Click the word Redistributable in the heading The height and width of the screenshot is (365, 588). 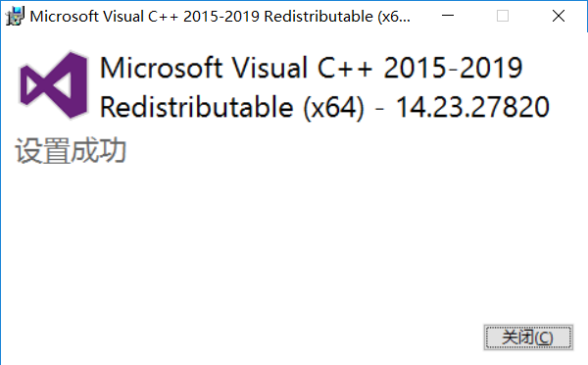pos(197,107)
